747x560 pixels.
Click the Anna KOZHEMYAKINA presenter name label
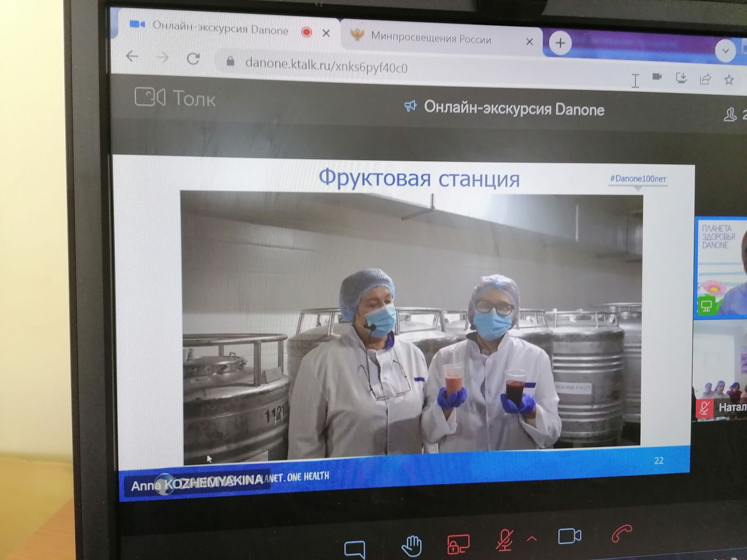click(197, 484)
